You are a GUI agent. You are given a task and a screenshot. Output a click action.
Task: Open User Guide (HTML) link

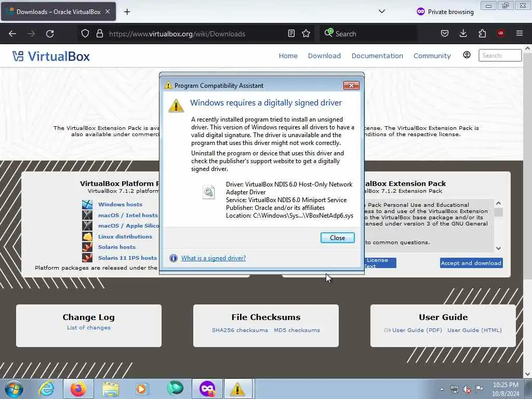[474, 330]
